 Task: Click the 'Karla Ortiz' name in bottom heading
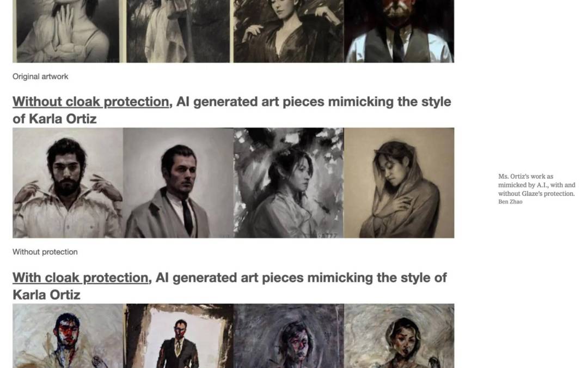[x=46, y=295]
